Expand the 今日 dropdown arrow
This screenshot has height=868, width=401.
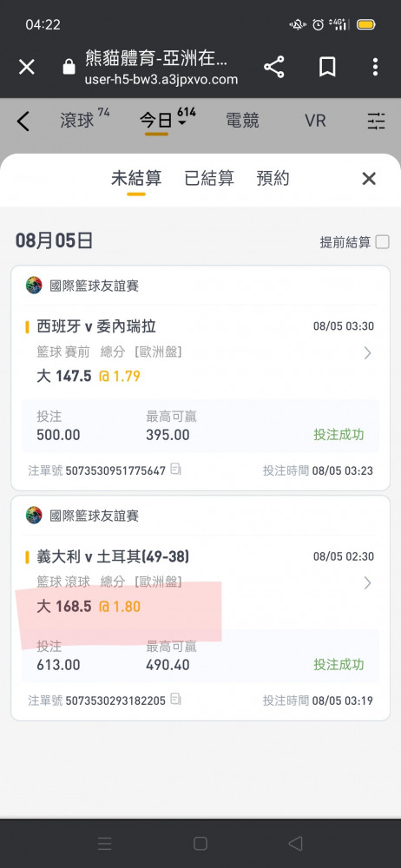pyautogui.click(x=181, y=123)
